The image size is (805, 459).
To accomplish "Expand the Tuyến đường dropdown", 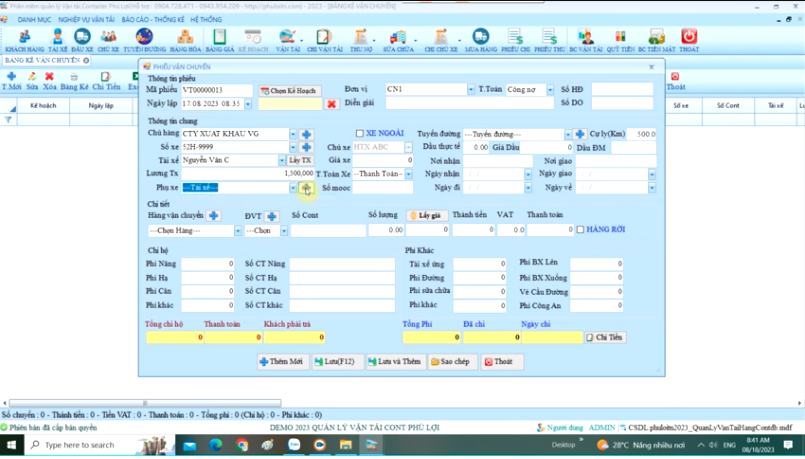I will click(x=568, y=134).
